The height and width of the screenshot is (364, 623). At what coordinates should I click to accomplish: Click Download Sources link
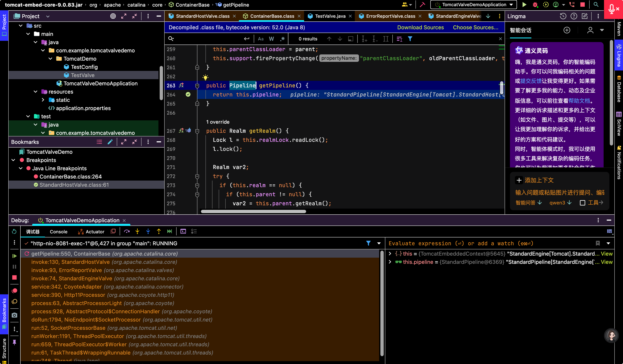click(x=420, y=27)
